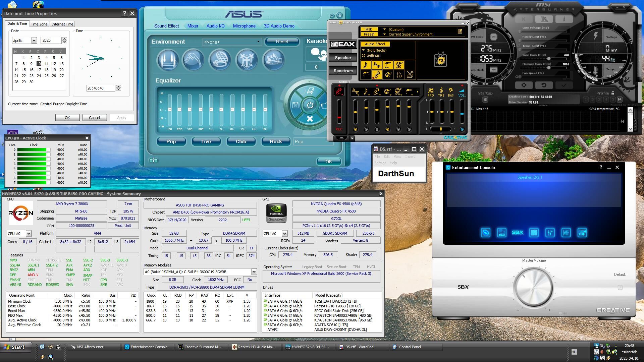Choose Live equalizer preset
Viewport: 644px width, 362px height.
[206, 141]
